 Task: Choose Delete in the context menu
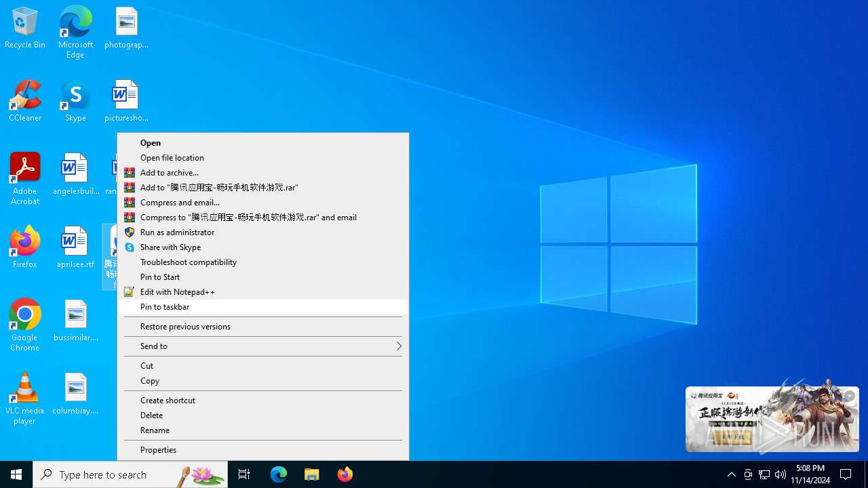[263, 415]
